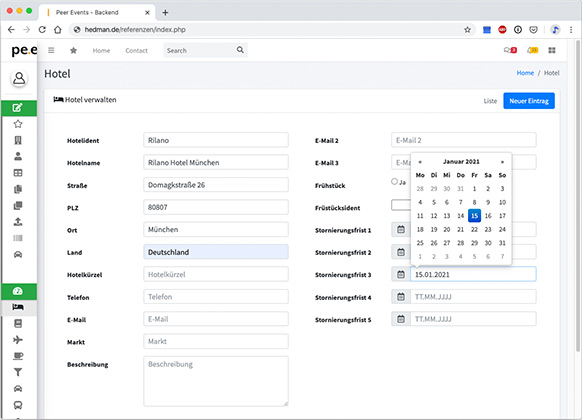
Task: Open calendar icon for Stornierungsfrist 5
Action: point(401,319)
